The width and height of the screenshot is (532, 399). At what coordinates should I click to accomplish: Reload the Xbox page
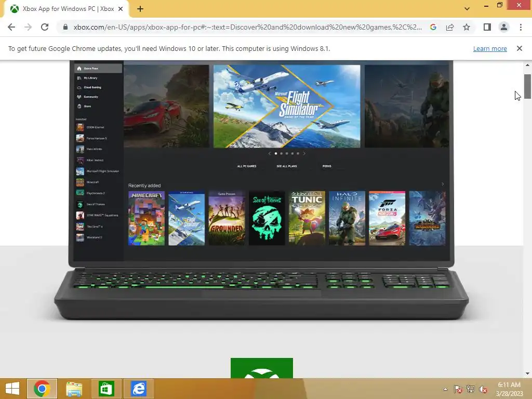pyautogui.click(x=45, y=27)
